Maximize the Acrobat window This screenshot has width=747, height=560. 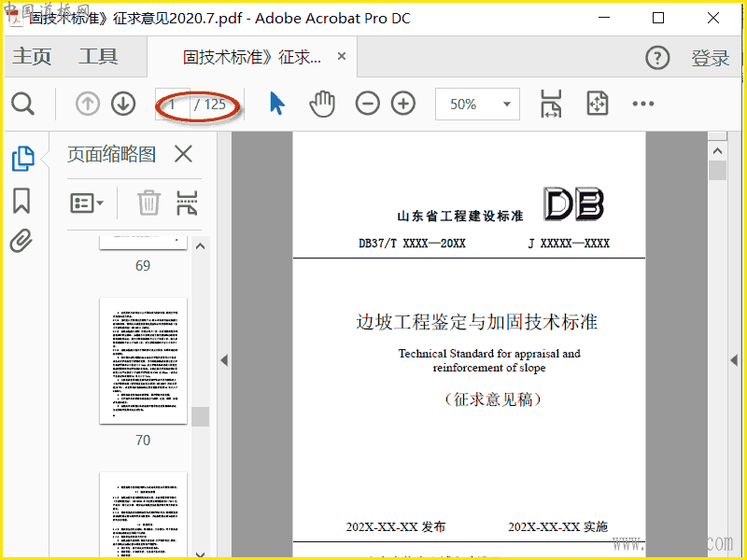coord(658,18)
